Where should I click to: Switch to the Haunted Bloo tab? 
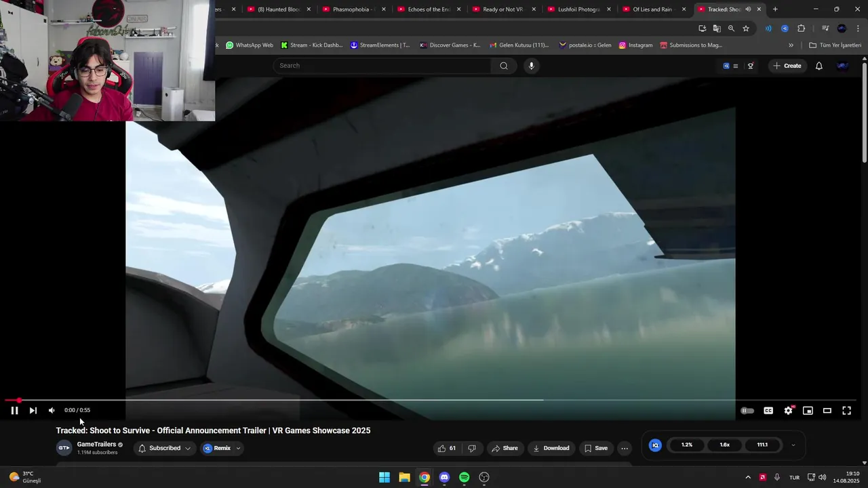point(278,9)
